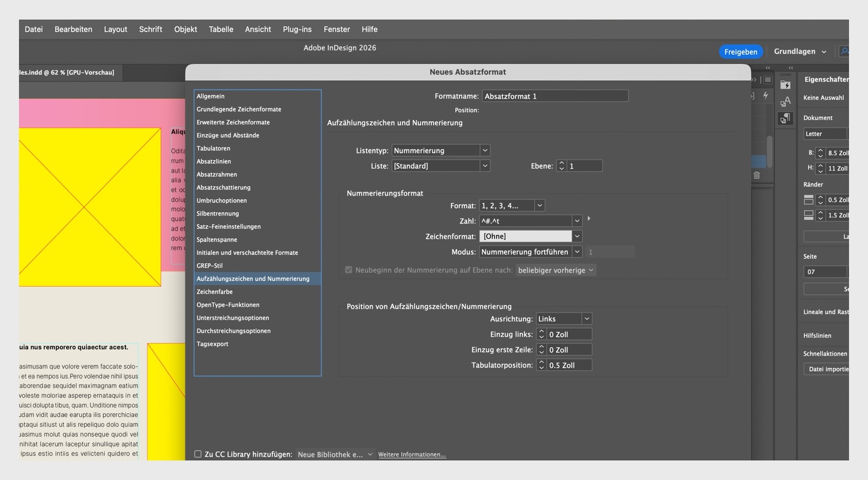Click the lightning bolt clear overrides icon
This screenshot has width=868, height=480.
tap(765, 96)
